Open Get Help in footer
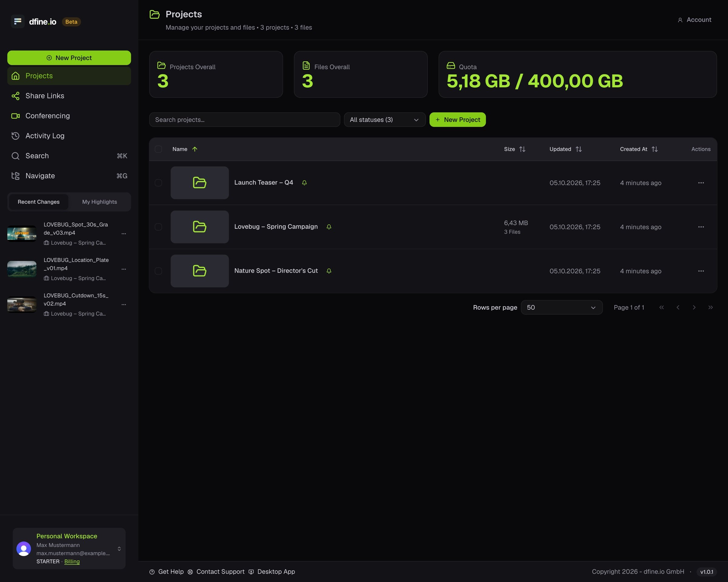728x582 pixels. (167, 571)
